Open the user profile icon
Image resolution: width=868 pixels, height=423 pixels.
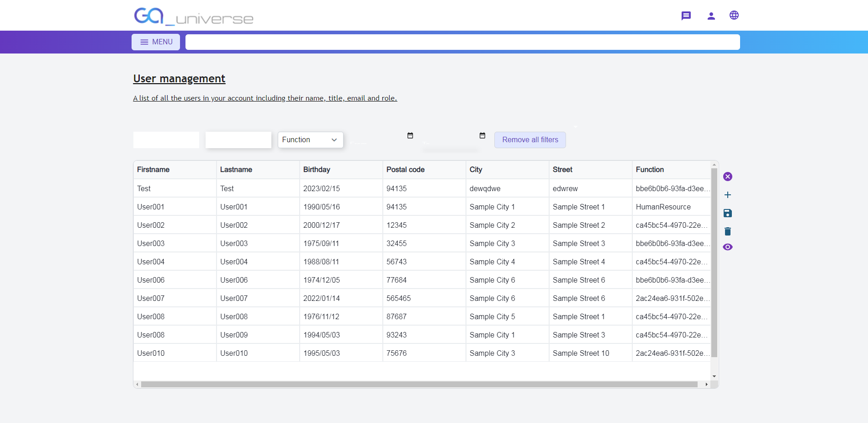pos(711,16)
